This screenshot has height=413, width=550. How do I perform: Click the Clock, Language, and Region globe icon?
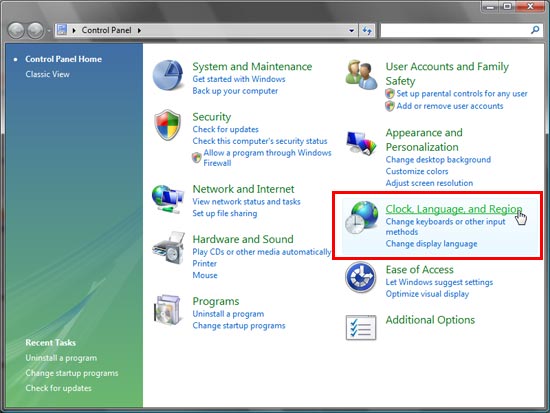361,218
